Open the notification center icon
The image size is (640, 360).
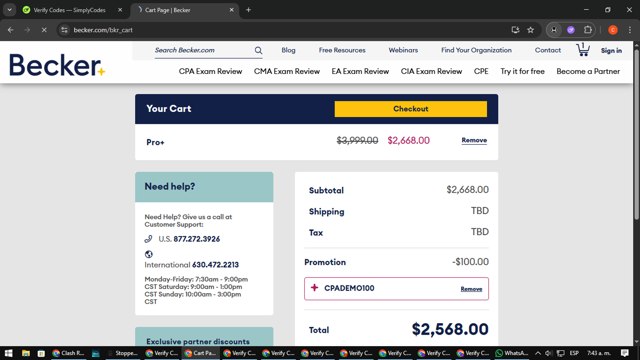624,353
